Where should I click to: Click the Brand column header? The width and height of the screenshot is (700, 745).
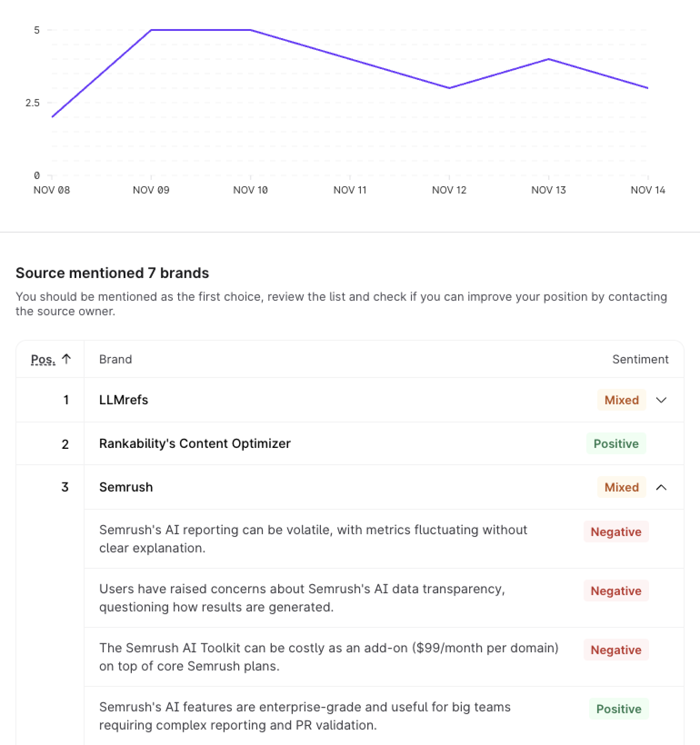(x=115, y=359)
